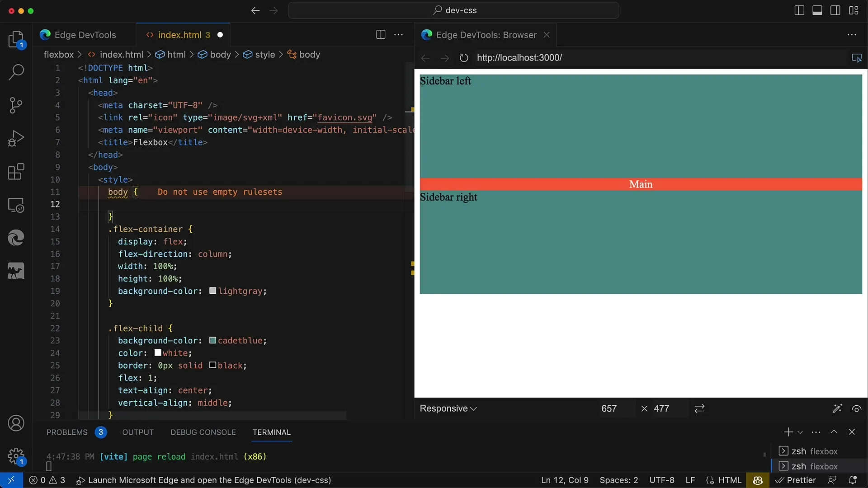Open the vision deficiency eye emulation

(857, 409)
